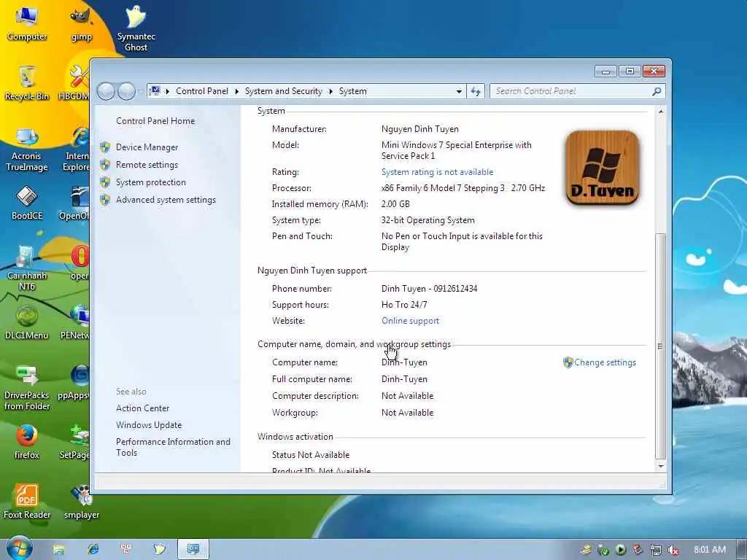747x560 pixels.
Task: Click the Manufacturer Nguyen Dinh Tuyen value
Action: pos(419,129)
